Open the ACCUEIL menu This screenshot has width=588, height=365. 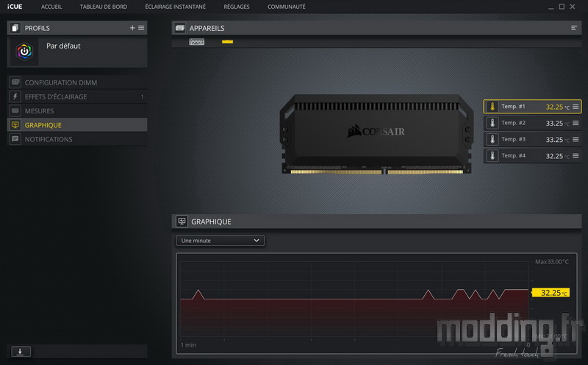[51, 7]
